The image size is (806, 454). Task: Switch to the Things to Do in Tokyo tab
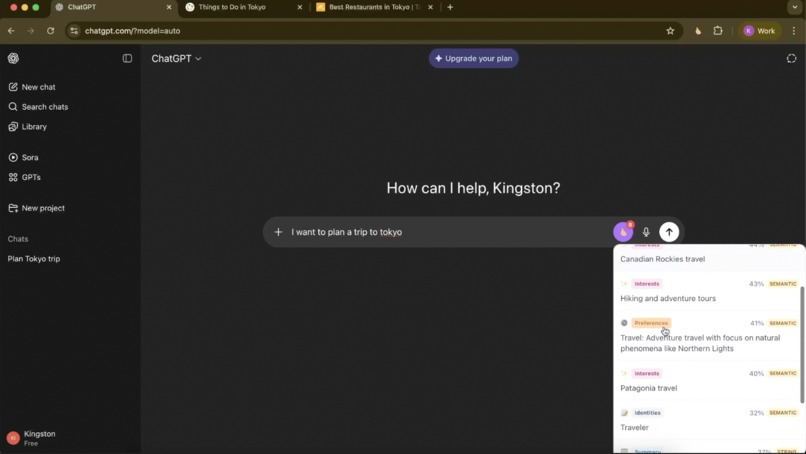click(232, 7)
